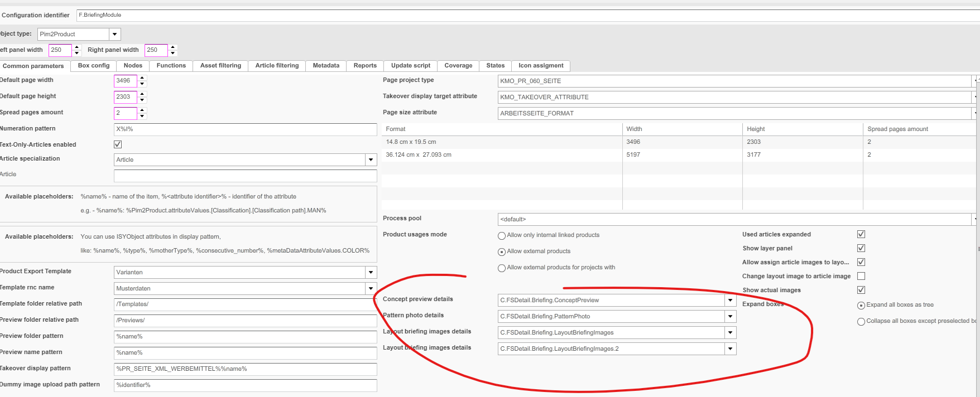Select Allow only internal linked products
Screen dimensions: 980x397
[x=502, y=236]
